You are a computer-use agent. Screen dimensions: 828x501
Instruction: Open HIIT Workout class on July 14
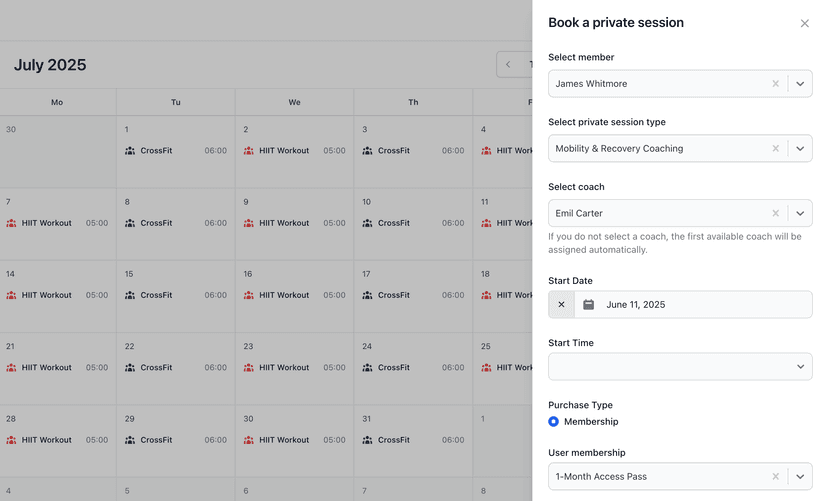pos(57,295)
